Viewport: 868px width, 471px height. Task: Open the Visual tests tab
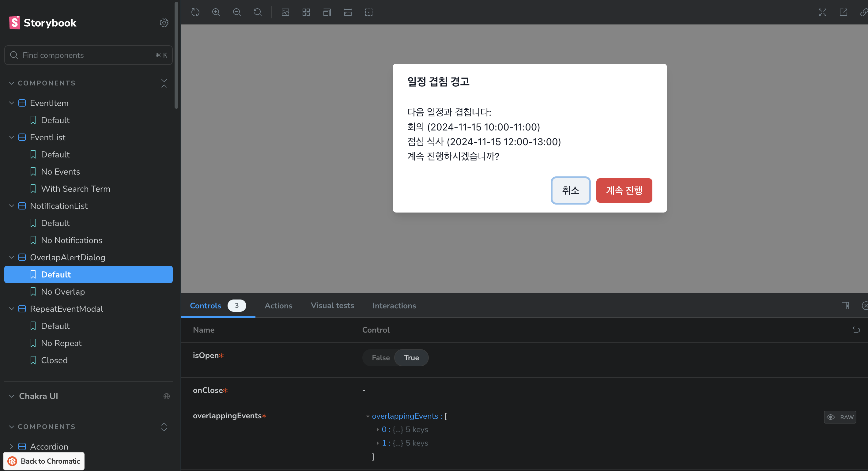coord(332,306)
